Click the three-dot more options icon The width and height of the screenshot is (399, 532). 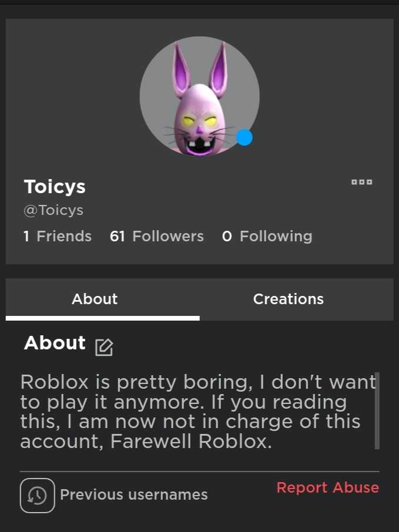pos(361,182)
